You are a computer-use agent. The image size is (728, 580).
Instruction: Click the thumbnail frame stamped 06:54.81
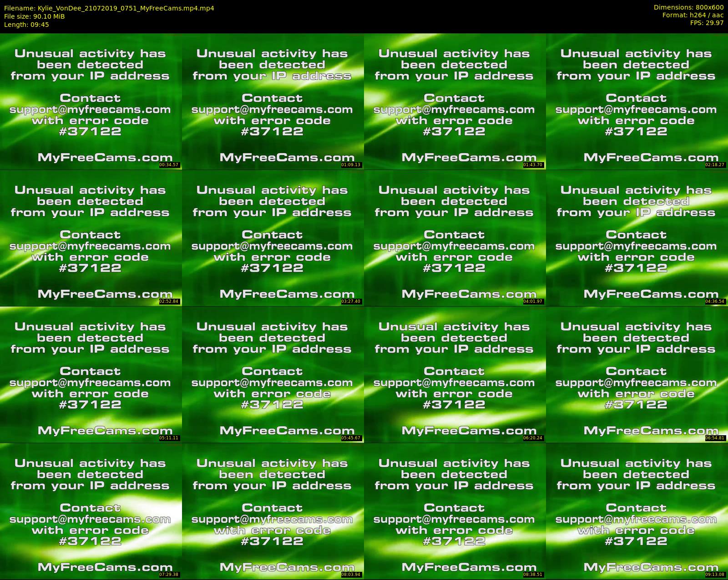[x=637, y=374]
